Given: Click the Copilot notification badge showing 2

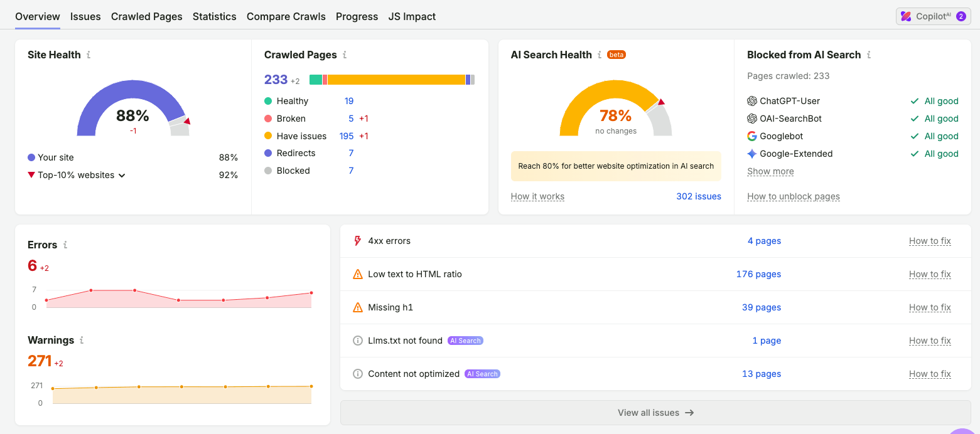Looking at the screenshot, I should click(961, 16).
